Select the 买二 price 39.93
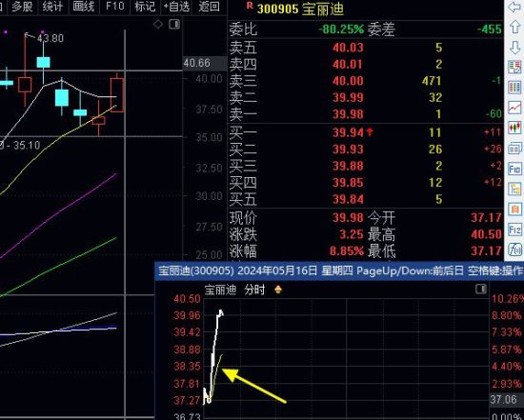 (348, 149)
